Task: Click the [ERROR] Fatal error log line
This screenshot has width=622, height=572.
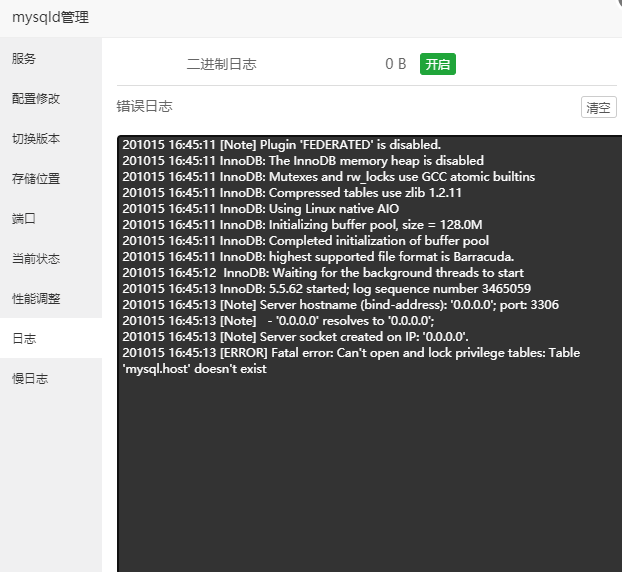Action: click(351, 353)
